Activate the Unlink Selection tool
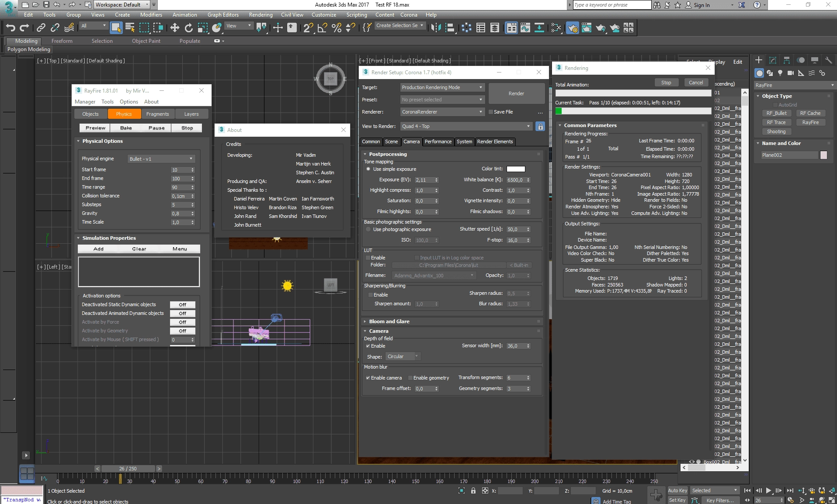Screen dimensions: 837x504 click(55, 28)
